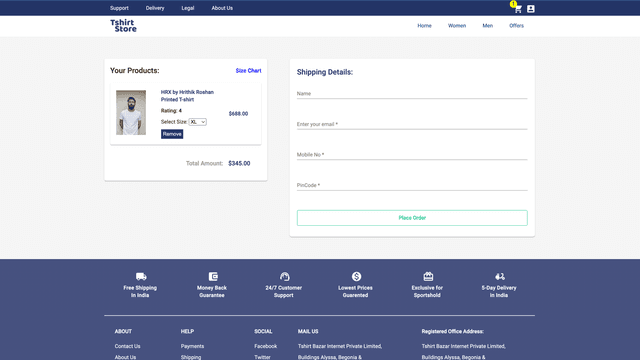Image resolution: width=640 pixels, height=360 pixels.
Task: Open the Size Chart link
Action: (x=248, y=71)
